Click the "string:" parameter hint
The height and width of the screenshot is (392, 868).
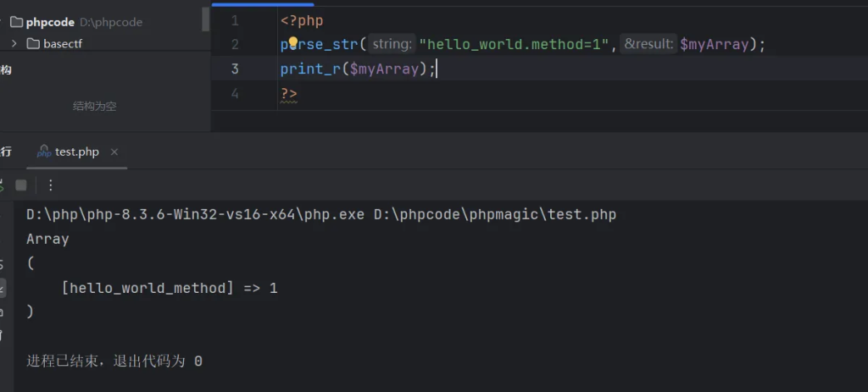(392, 45)
